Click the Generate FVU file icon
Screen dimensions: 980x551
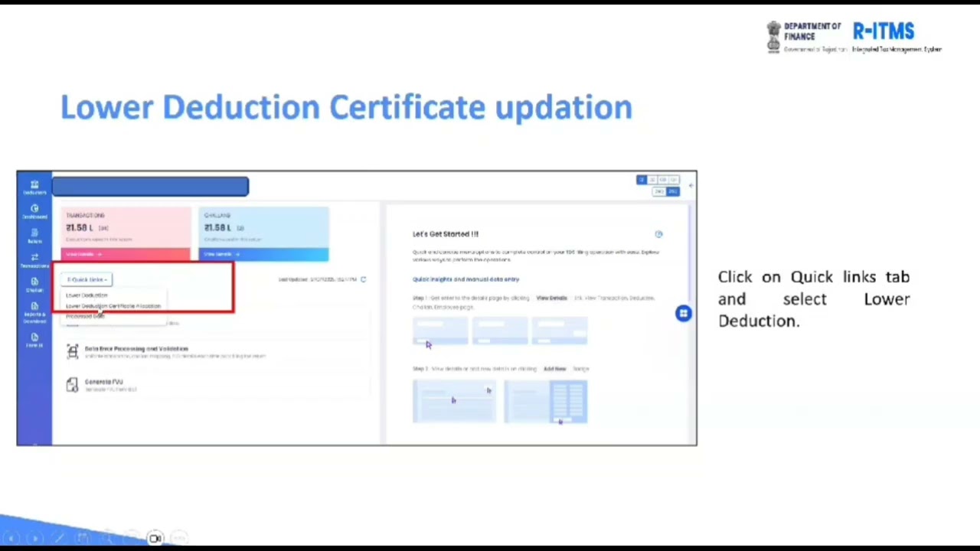point(72,385)
